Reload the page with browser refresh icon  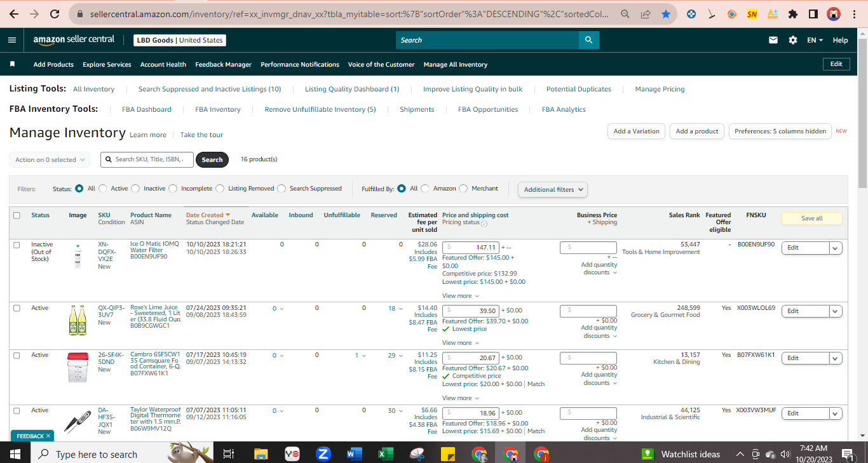point(55,13)
